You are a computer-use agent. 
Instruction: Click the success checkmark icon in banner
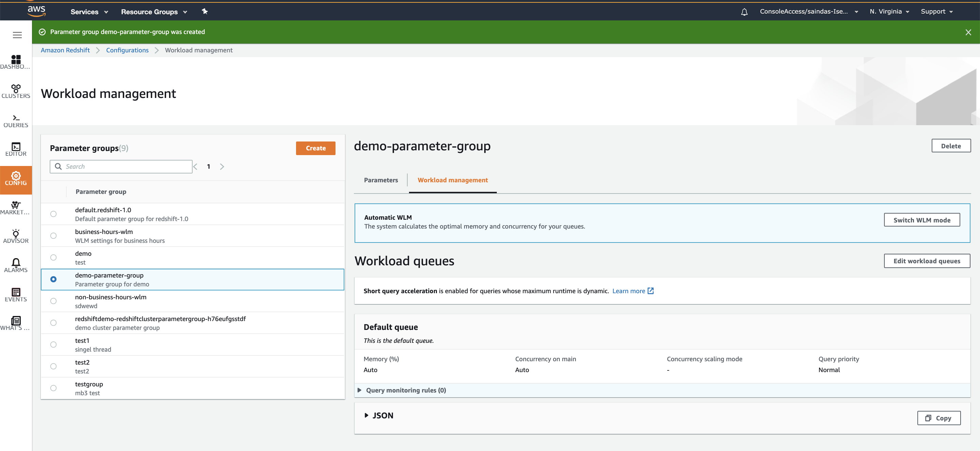(x=42, y=32)
